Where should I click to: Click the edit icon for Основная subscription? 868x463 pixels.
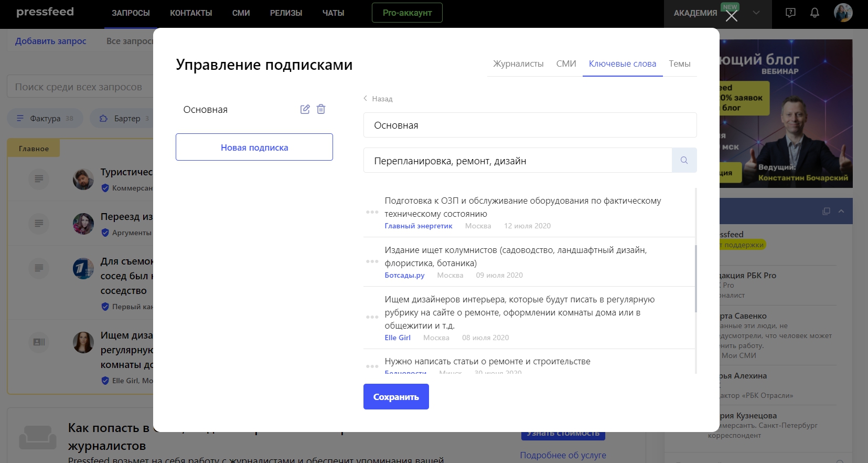click(305, 109)
